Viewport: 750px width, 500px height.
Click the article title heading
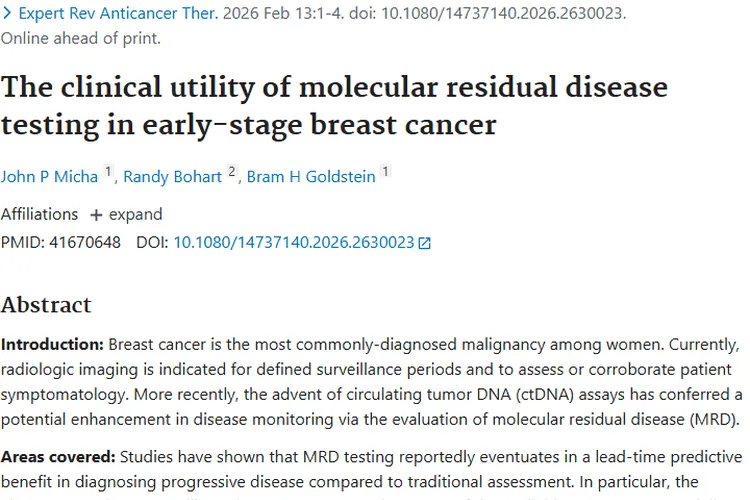point(334,105)
